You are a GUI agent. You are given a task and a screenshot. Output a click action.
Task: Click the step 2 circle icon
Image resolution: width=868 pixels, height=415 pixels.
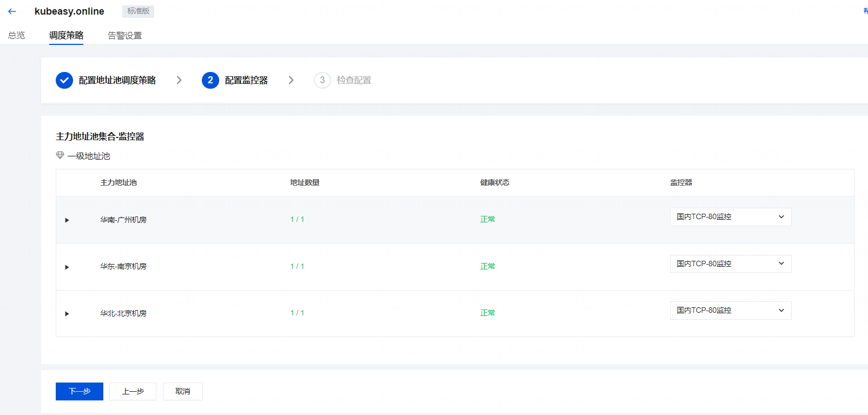[x=211, y=80]
